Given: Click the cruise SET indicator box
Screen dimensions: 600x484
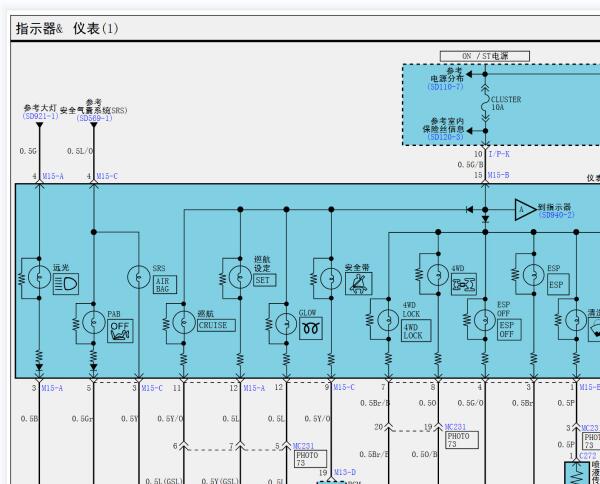Looking at the screenshot, I should click(x=264, y=280).
